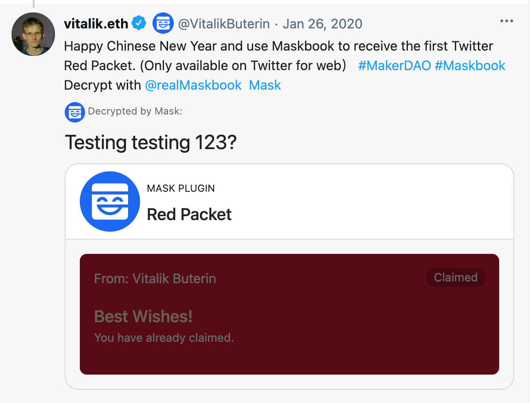532x403 pixels.
Task: Click the dark red Best Wishes packet card
Action: click(x=289, y=313)
